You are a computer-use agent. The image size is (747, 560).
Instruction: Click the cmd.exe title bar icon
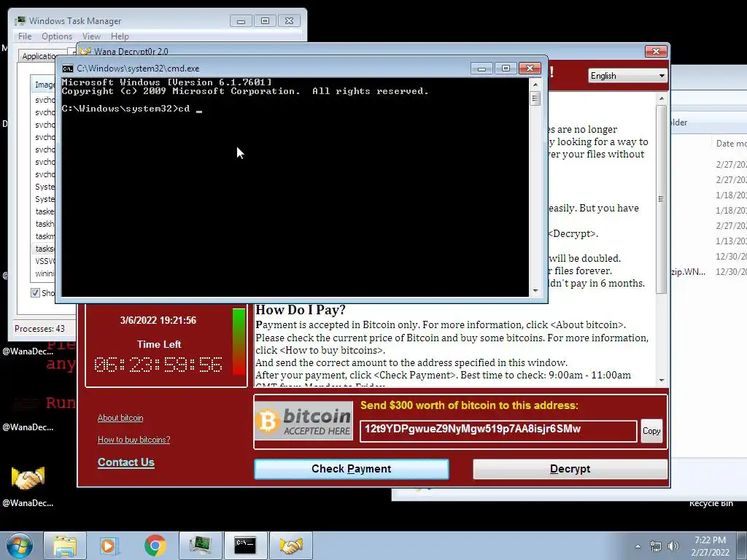68,69
